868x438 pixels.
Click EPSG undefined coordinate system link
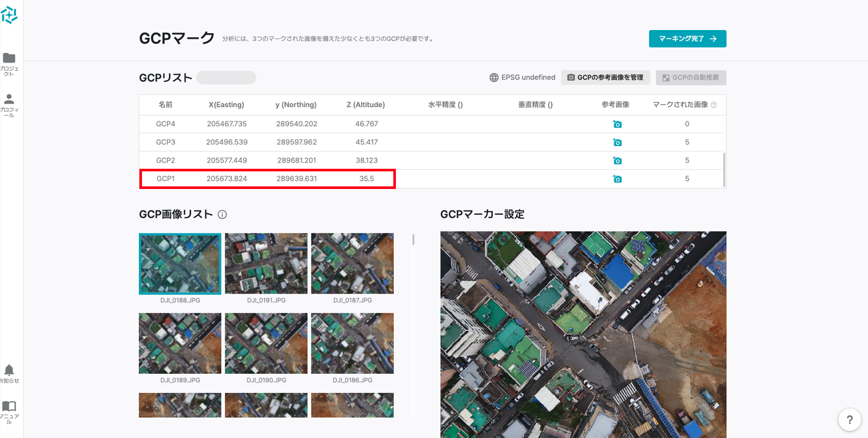522,78
